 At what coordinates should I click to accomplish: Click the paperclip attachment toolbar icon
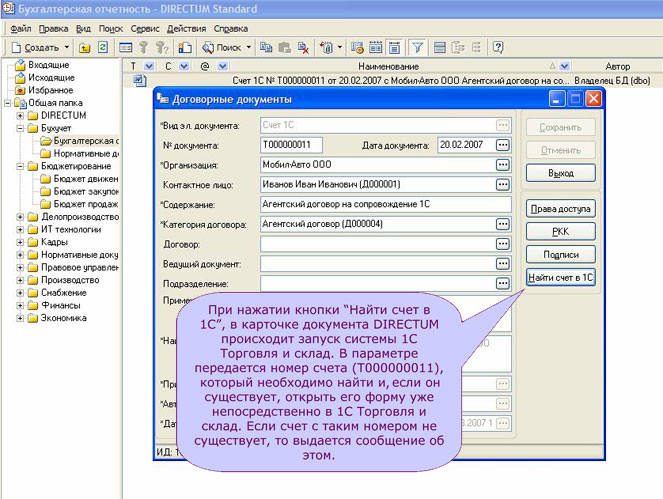click(x=326, y=47)
